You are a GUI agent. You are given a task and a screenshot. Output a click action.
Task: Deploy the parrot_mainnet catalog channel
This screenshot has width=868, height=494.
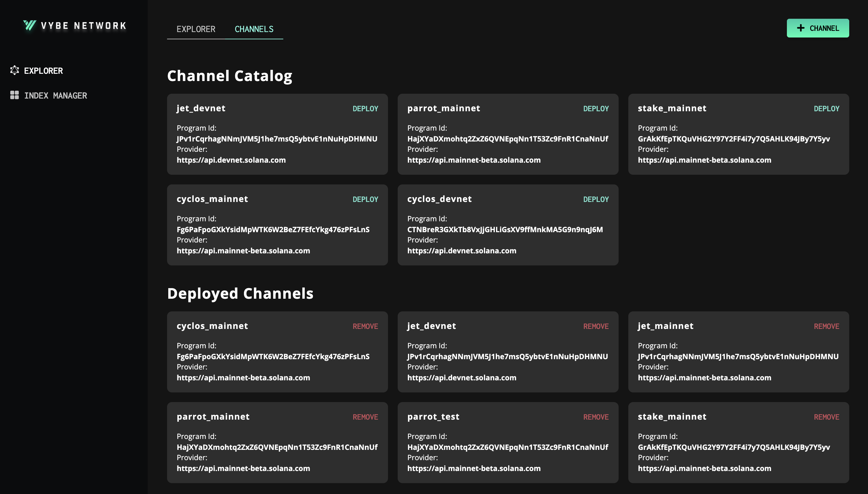596,109
